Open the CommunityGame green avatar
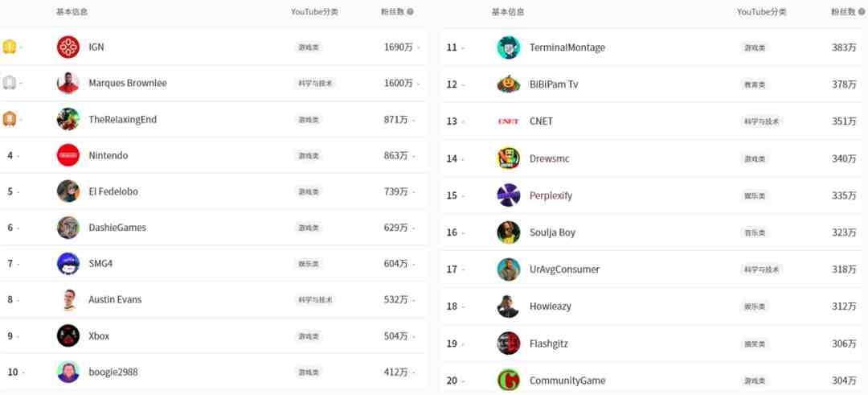Screen dimensions: 868x395 508,381
